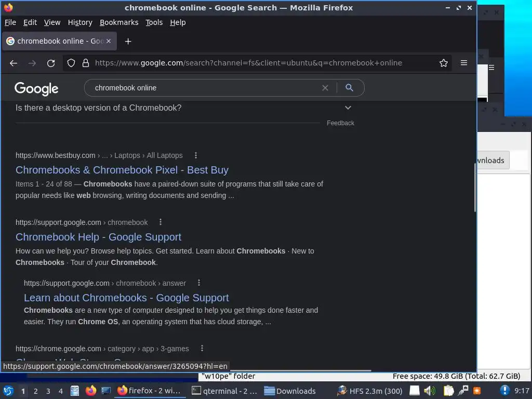Launch the file manager from the panel
Viewport: 532px width, 399px height.
(x=75, y=391)
